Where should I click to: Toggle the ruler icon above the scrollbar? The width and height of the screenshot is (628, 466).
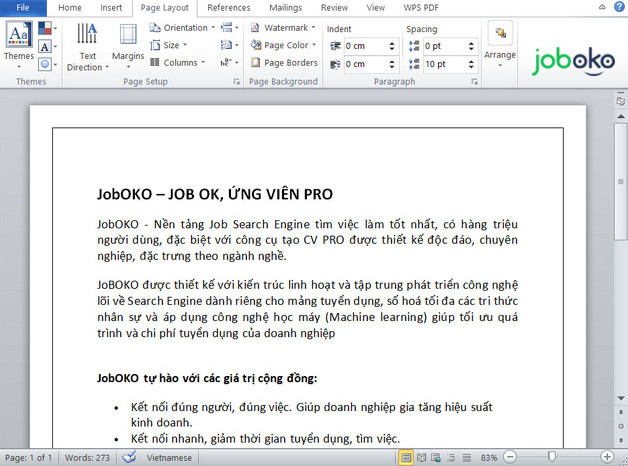pyautogui.click(x=621, y=101)
